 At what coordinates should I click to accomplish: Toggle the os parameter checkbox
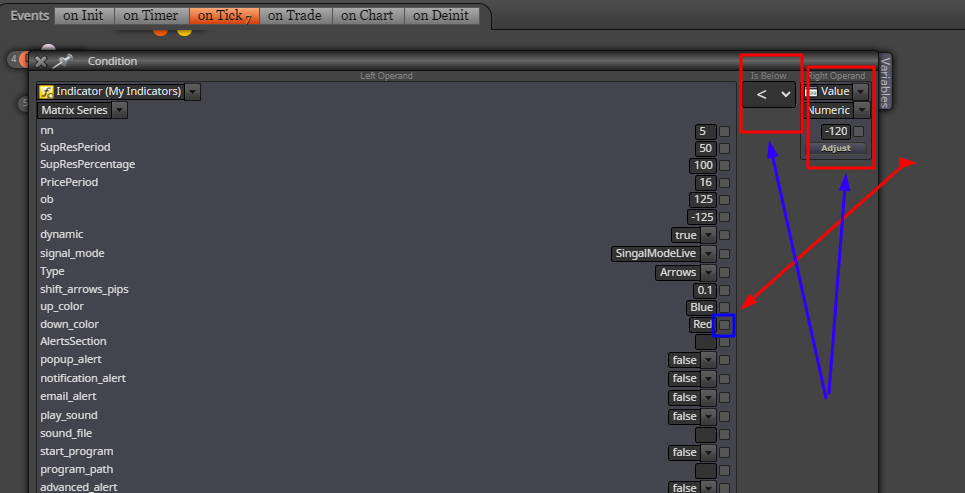tap(724, 217)
